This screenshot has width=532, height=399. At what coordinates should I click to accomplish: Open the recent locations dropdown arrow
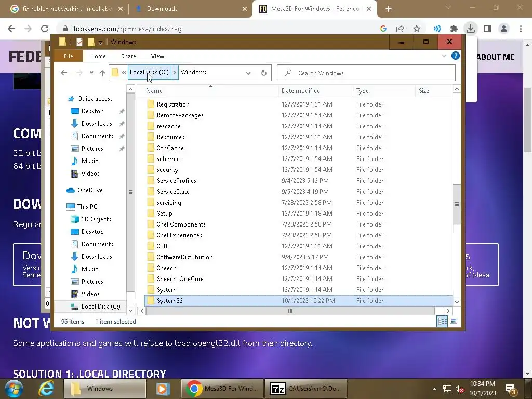pyautogui.click(x=91, y=73)
